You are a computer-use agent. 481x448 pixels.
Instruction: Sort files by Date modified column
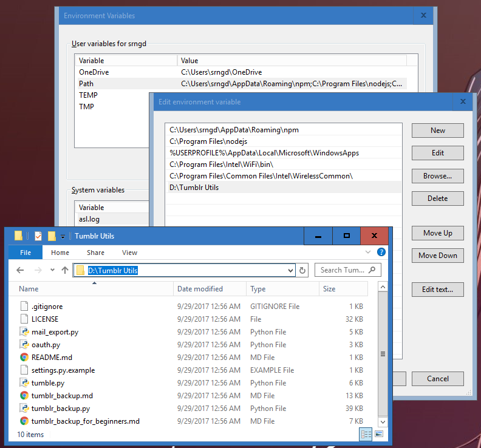[x=210, y=289]
